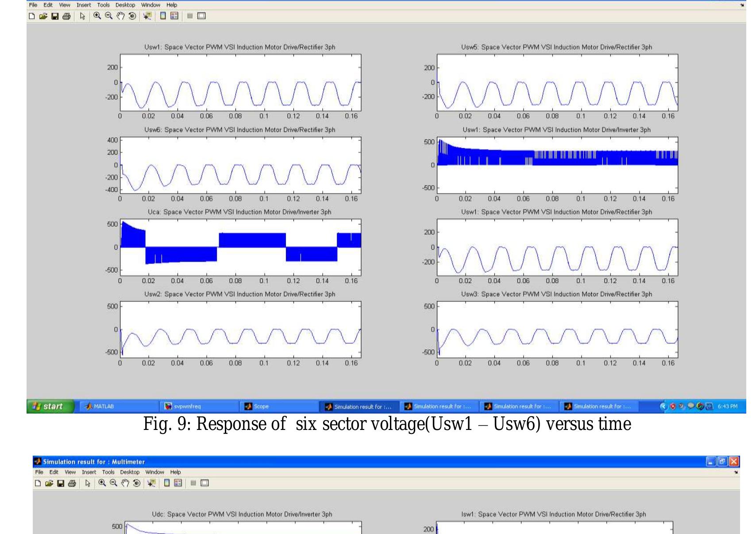Click the Udc Inverter 3ph plot title
The height and width of the screenshot is (534, 756).
[x=242, y=515]
